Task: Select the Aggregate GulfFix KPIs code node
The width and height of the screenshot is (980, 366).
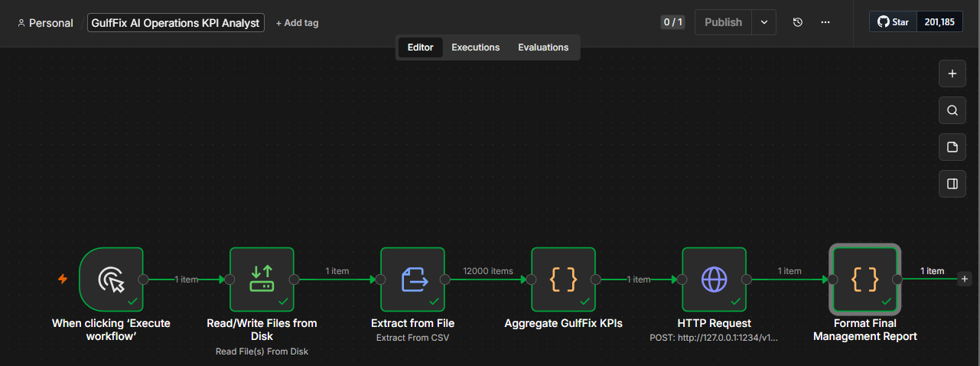Action: [563, 279]
